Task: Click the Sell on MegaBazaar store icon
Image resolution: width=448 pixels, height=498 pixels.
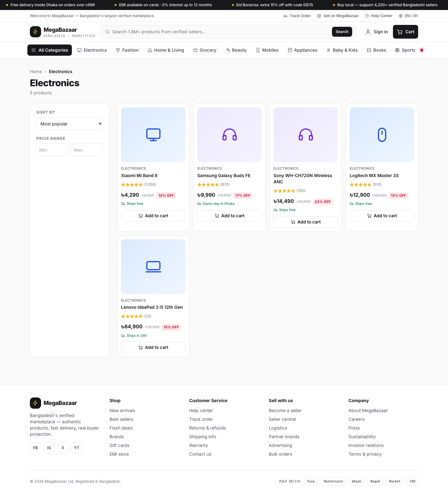Action: tap(319, 16)
